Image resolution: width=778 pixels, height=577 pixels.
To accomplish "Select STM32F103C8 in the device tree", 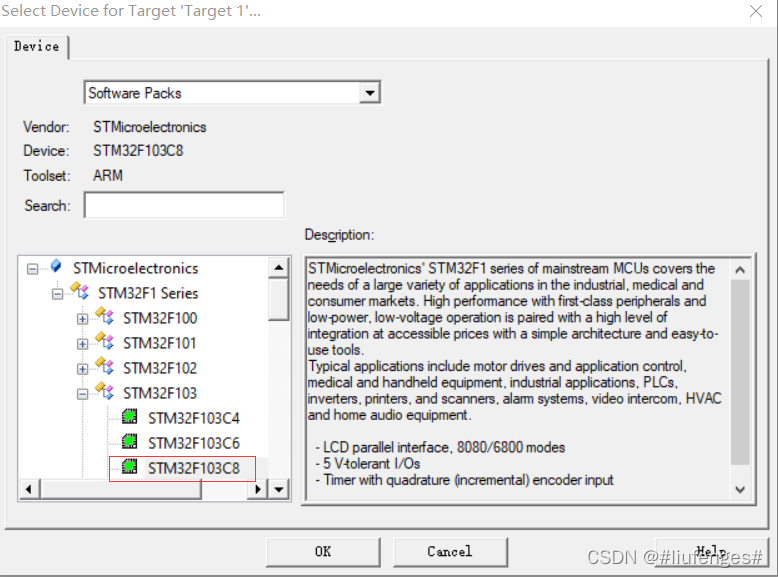I will click(194, 468).
